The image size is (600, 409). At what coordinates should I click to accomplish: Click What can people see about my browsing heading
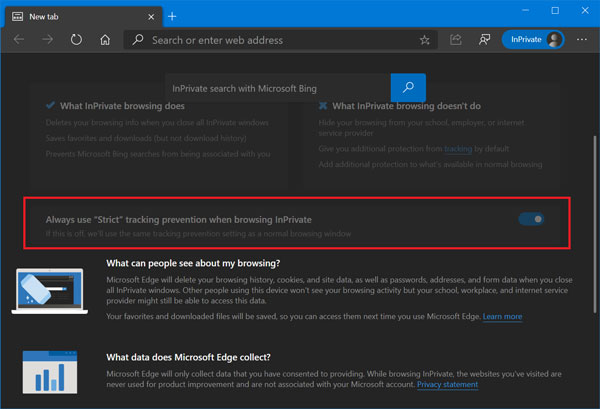[193, 263]
